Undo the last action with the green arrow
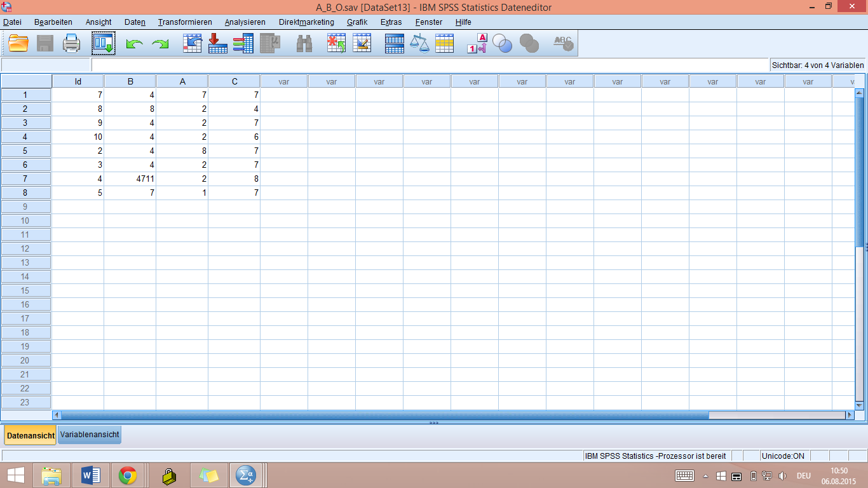 pyautogui.click(x=134, y=44)
